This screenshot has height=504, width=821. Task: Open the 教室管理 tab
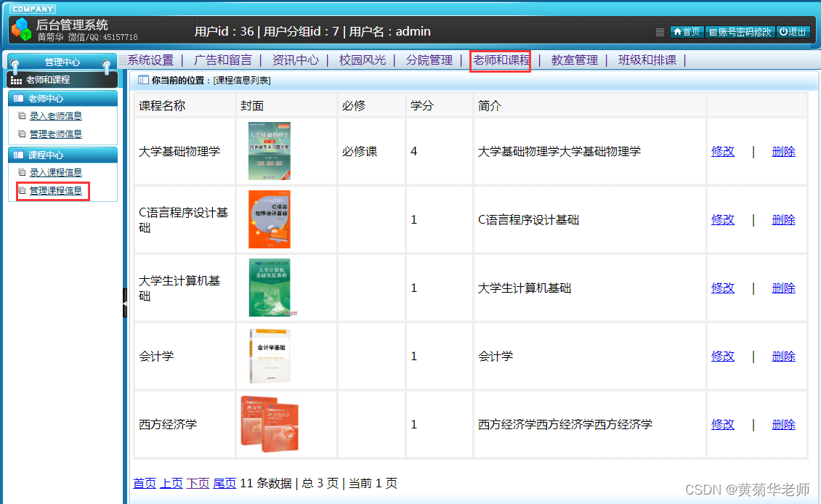[x=575, y=60]
